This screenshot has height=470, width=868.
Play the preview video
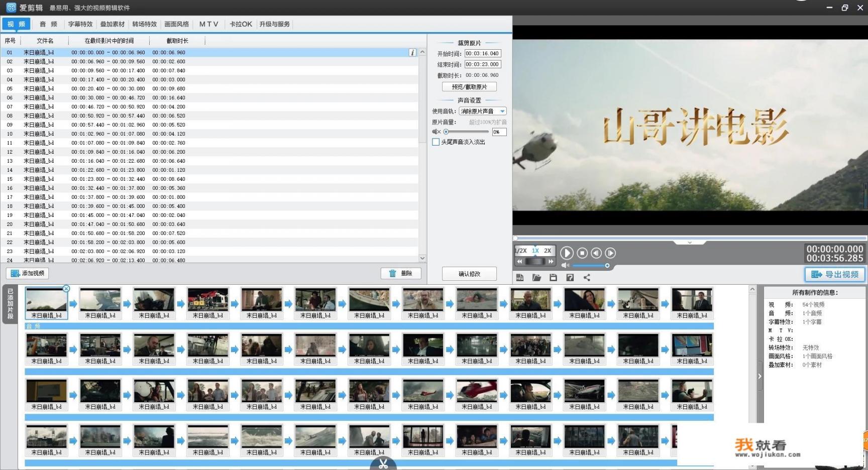[x=566, y=253]
